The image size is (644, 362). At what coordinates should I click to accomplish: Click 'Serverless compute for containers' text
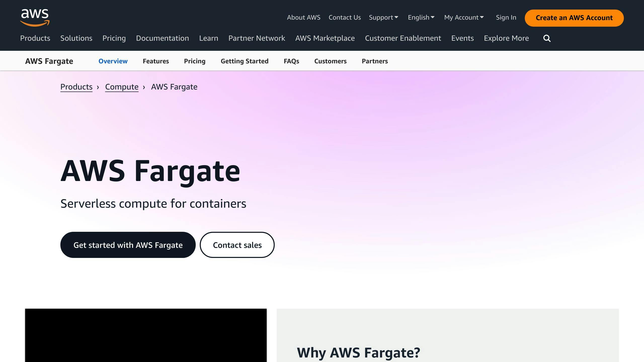tap(153, 204)
